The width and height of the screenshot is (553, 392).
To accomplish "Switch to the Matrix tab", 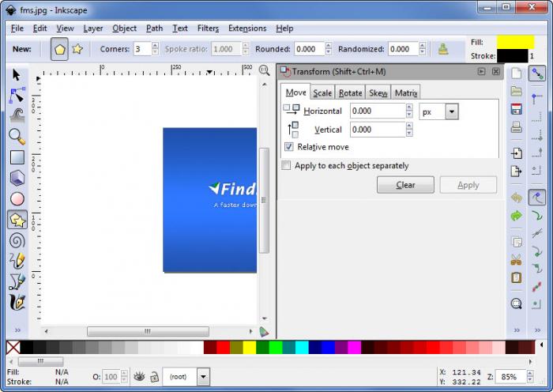I will click(405, 92).
